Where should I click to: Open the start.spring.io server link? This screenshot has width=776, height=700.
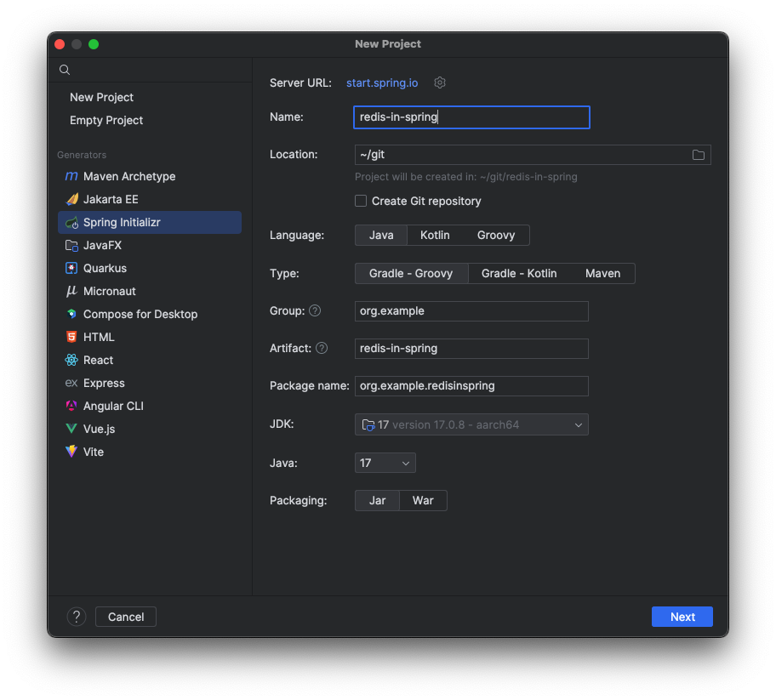(x=382, y=83)
